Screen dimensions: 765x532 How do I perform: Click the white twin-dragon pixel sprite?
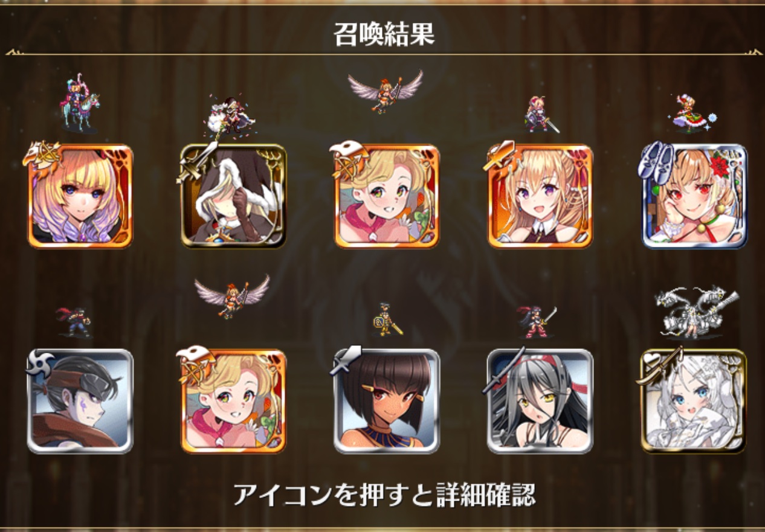(697, 313)
